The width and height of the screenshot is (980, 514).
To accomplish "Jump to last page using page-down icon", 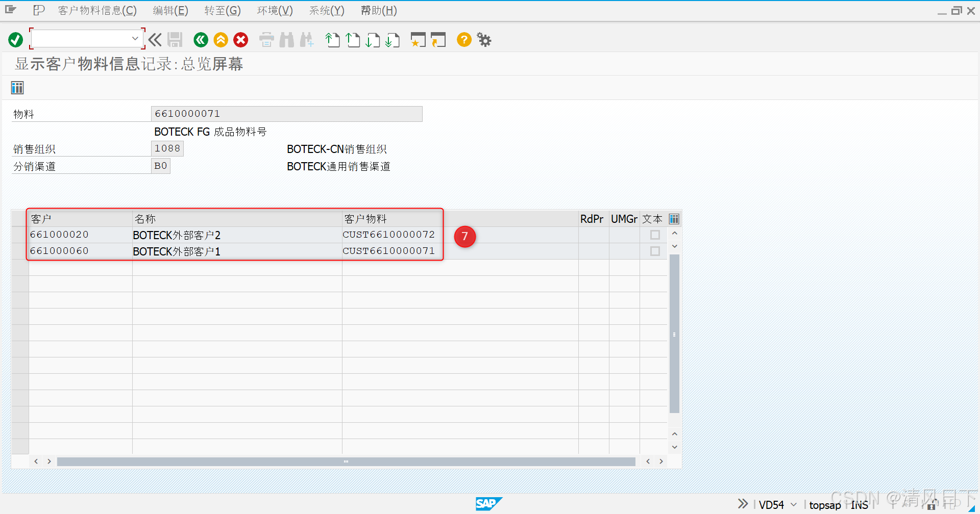I will click(x=394, y=40).
